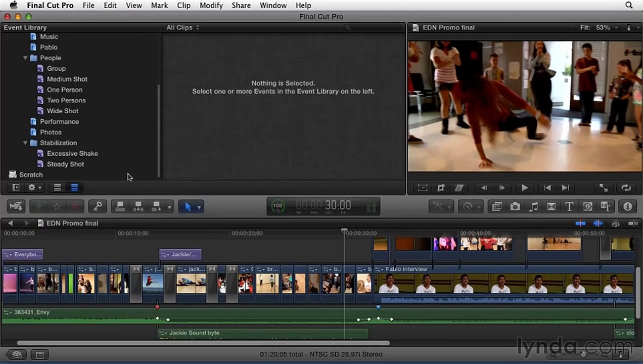Open the Themes Browser icon

click(606, 206)
